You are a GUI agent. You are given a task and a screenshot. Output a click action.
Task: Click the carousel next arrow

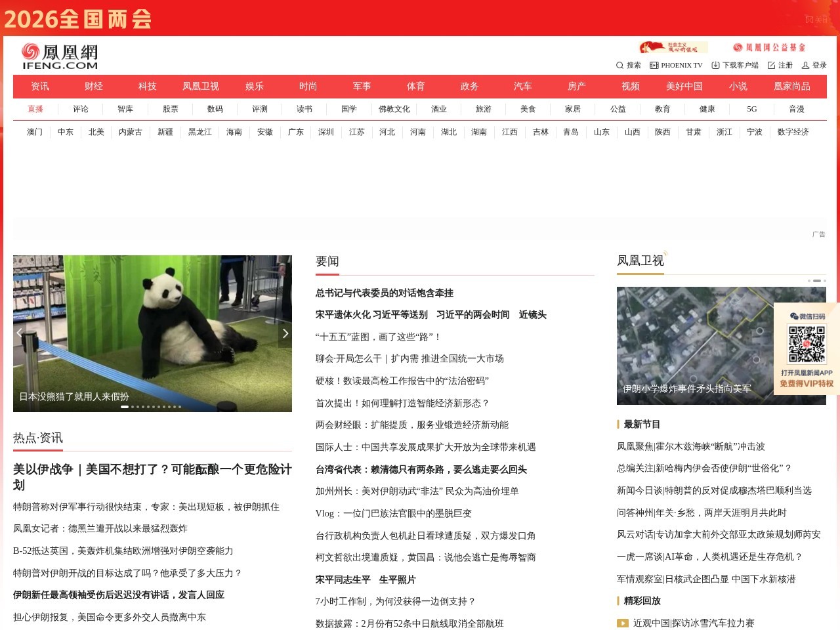[x=285, y=333]
